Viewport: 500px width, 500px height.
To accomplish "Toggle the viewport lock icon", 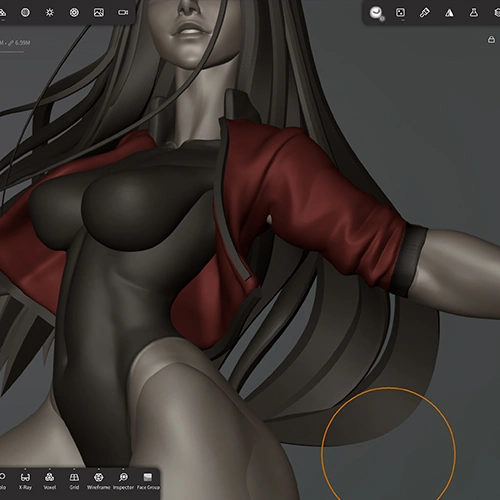I will coord(491,39).
